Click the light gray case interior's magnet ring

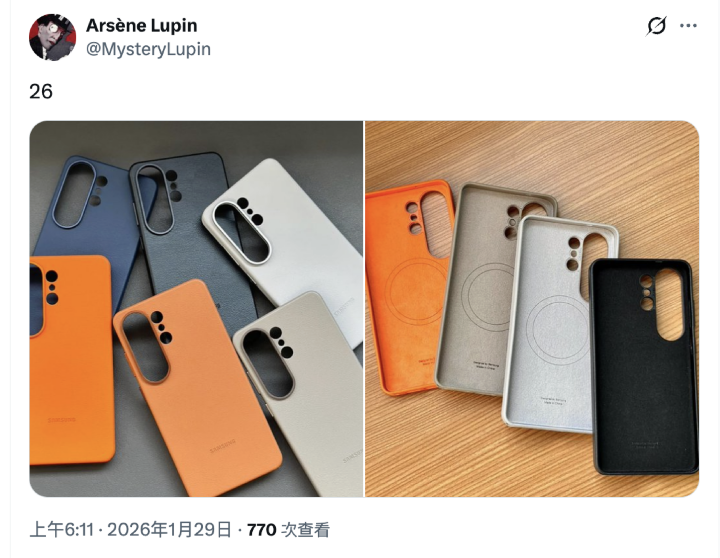click(557, 330)
